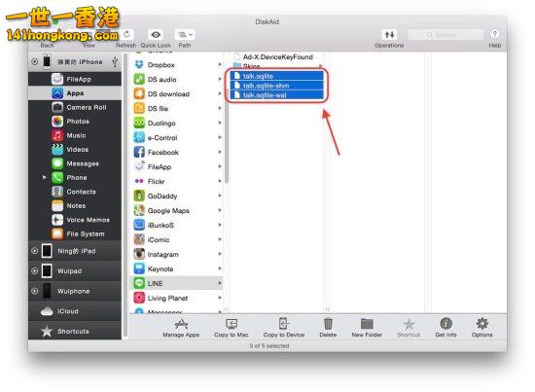Expand arrow next to Keynote
535x392 pixels.
point(220,268)
